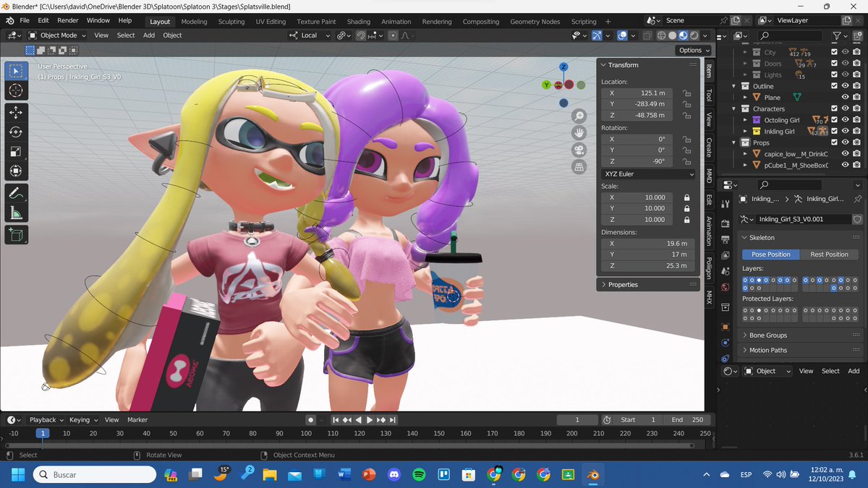The image size is (868, 488).
Task: Open the Playback dropdown
Action: click(46, 420)
